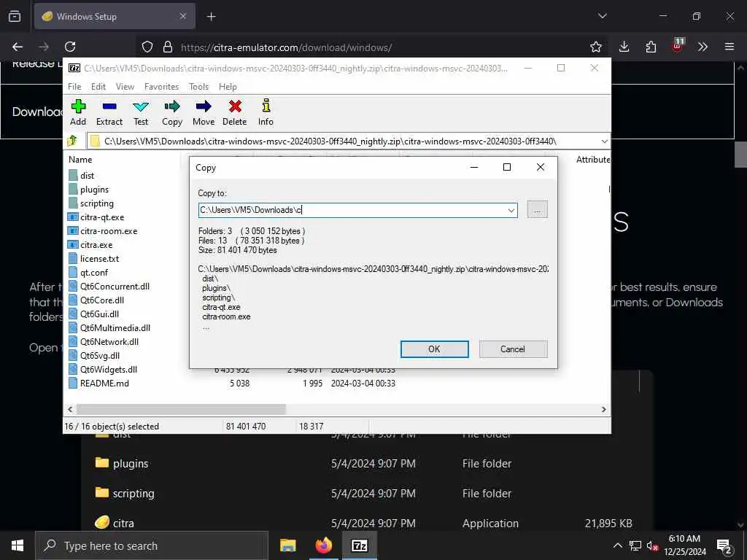Open File Explorer from the taskbar

tap(287, 545)
